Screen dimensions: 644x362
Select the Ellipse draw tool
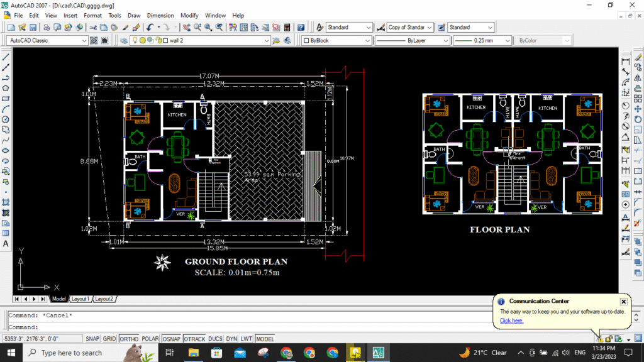[6, 151]
